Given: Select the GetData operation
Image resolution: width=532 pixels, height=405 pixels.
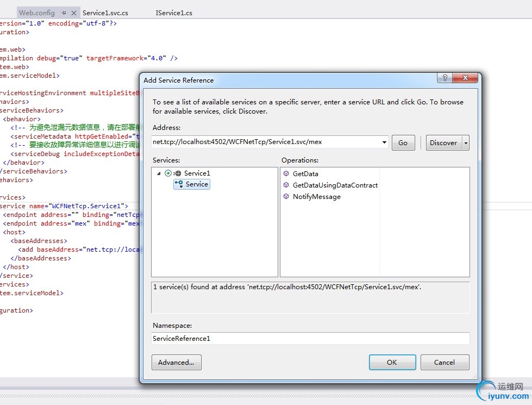Looking at the screenshot, I should pyautogui.click(x=305, y=174).
